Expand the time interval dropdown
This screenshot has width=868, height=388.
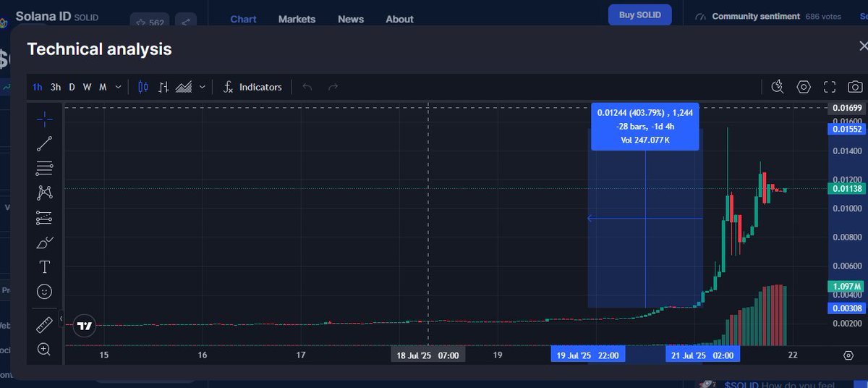coord(119,87)
